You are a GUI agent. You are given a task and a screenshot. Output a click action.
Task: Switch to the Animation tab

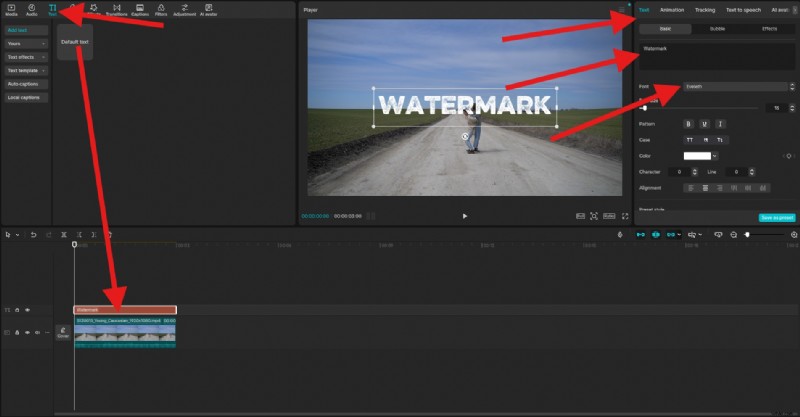671,10
